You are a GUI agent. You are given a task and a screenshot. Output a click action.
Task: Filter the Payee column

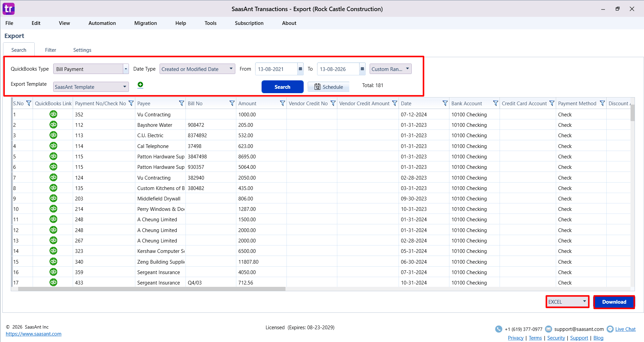click(x=181, y=103)
